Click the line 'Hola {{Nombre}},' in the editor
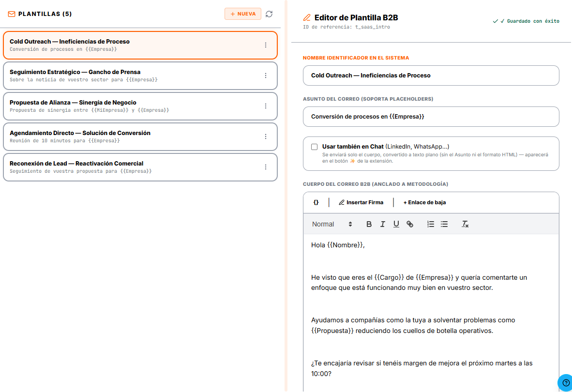 click(338, 245)
